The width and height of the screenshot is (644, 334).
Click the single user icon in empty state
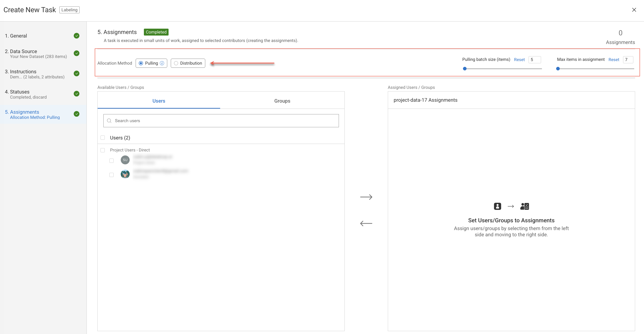[497, 206]
